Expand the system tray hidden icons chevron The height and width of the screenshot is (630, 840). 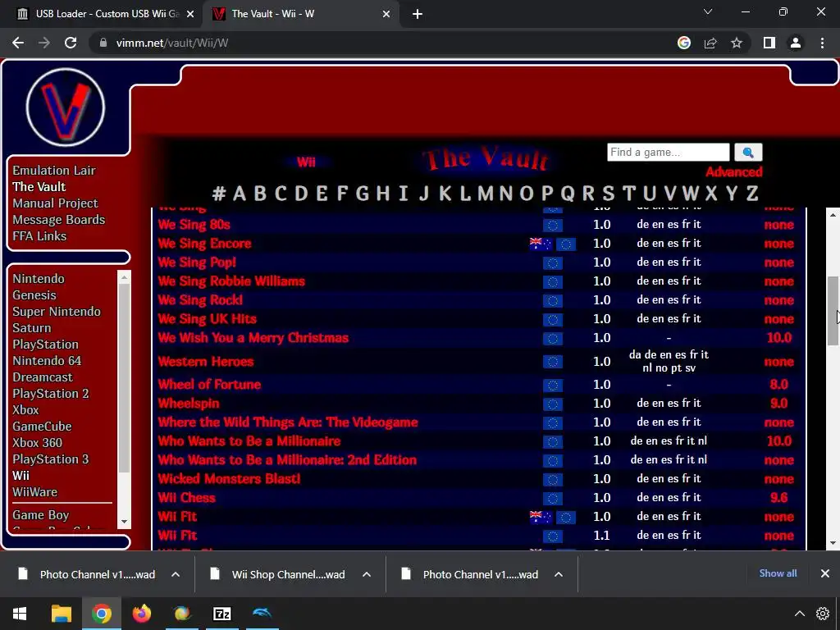[799, 614]
